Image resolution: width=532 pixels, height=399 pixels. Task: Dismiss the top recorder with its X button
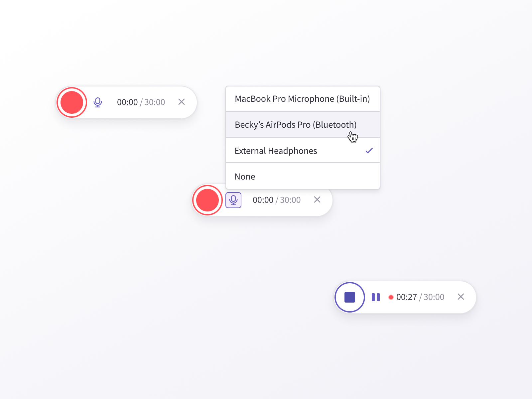tap(182, 102)
